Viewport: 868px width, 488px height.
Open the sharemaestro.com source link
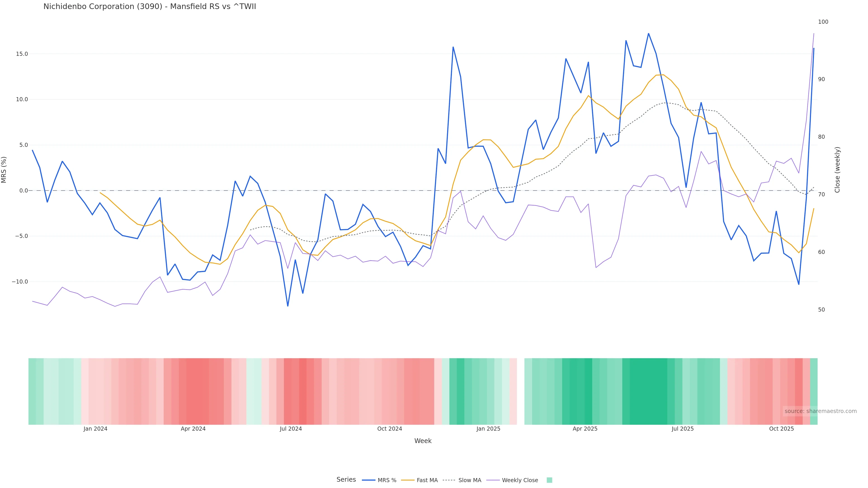click(x=820, y=411)
